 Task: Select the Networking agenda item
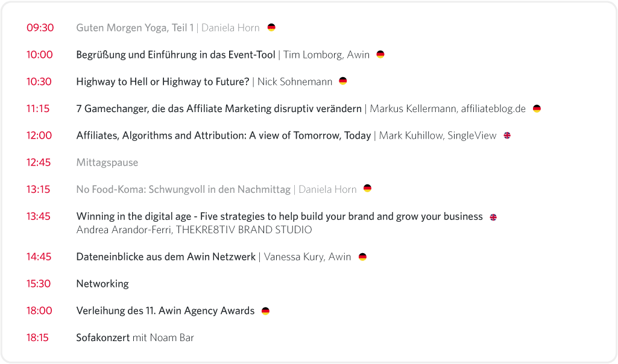(102, 284)
